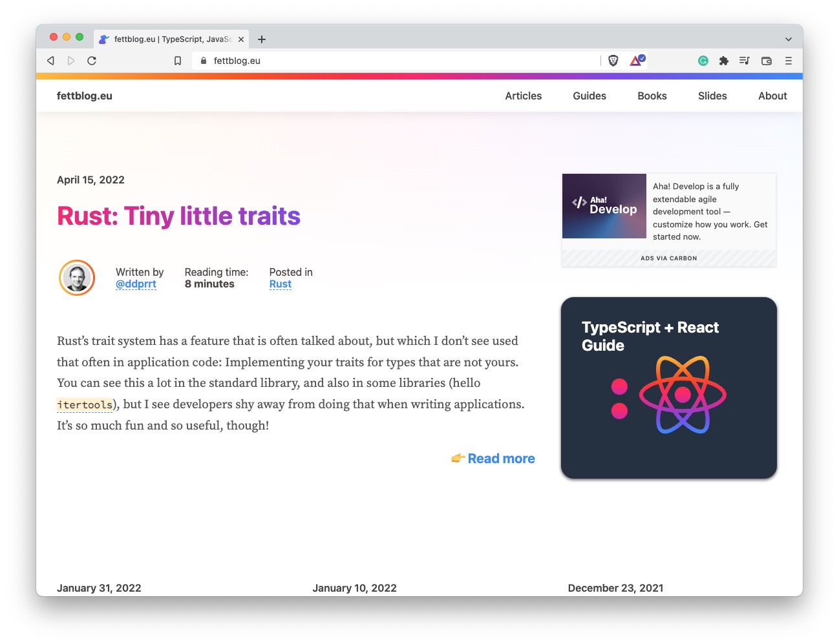Screen dimensions: 839x644
Task: Click the extensions puzzle piece icon
Action: 724,60
